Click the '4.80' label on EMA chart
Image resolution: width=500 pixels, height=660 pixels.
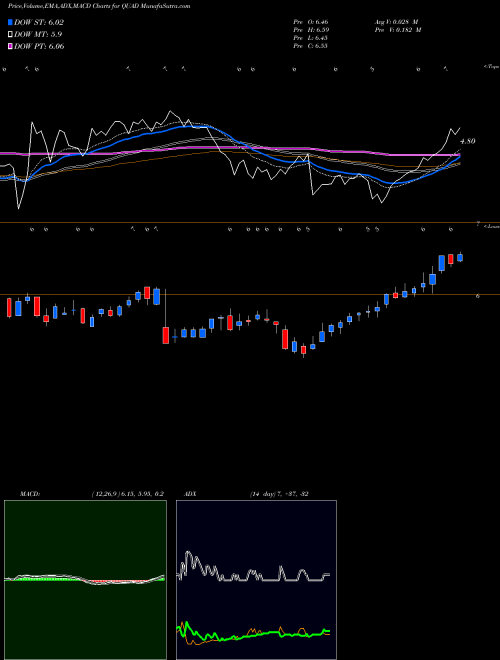click(x=468, y=141)
